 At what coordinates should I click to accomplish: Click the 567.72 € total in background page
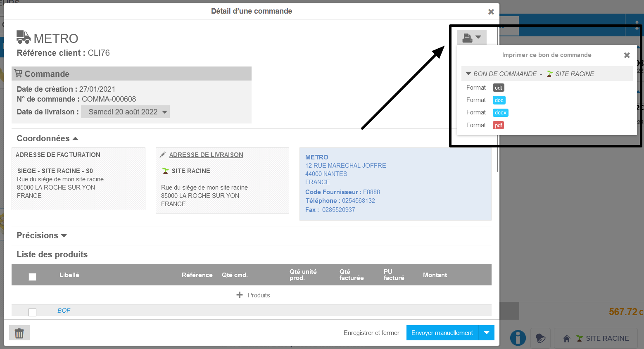pyautogui.click(x=626, y=312)
